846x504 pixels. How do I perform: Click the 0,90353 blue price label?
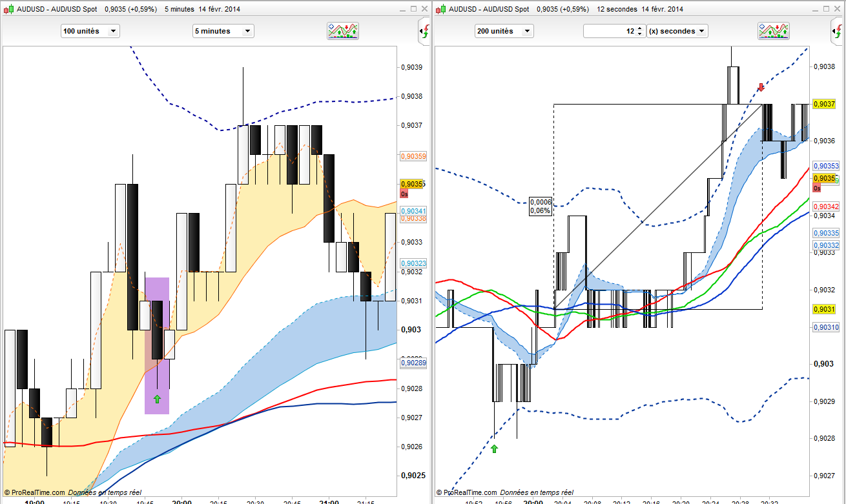(826, 166)
